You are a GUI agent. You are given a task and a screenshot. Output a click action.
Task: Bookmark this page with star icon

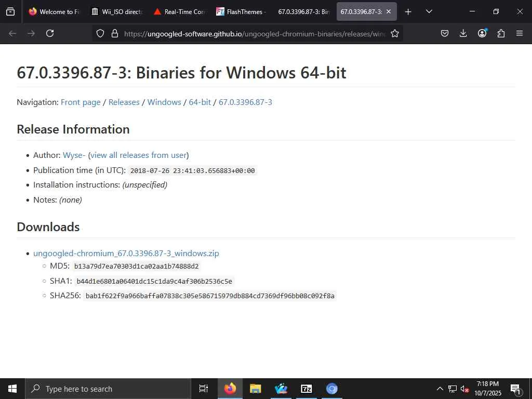395,33
